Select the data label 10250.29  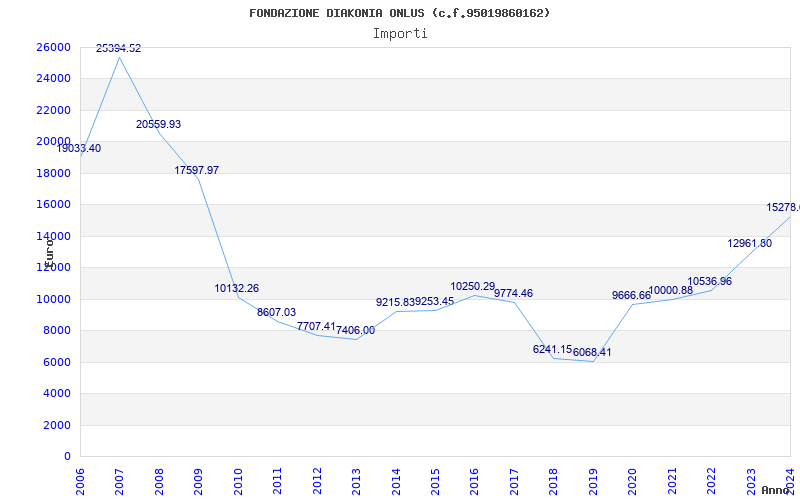click(472, 287)
